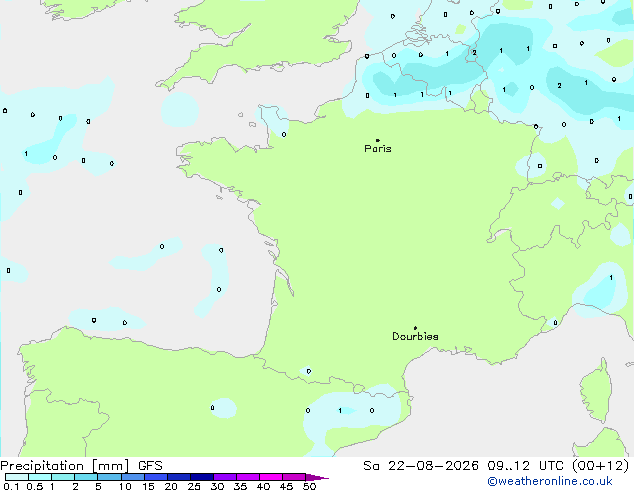The image size is (634, 490).
Task: Click the legend arrow tip above 50 mm
Action: [x=317, y=477]
